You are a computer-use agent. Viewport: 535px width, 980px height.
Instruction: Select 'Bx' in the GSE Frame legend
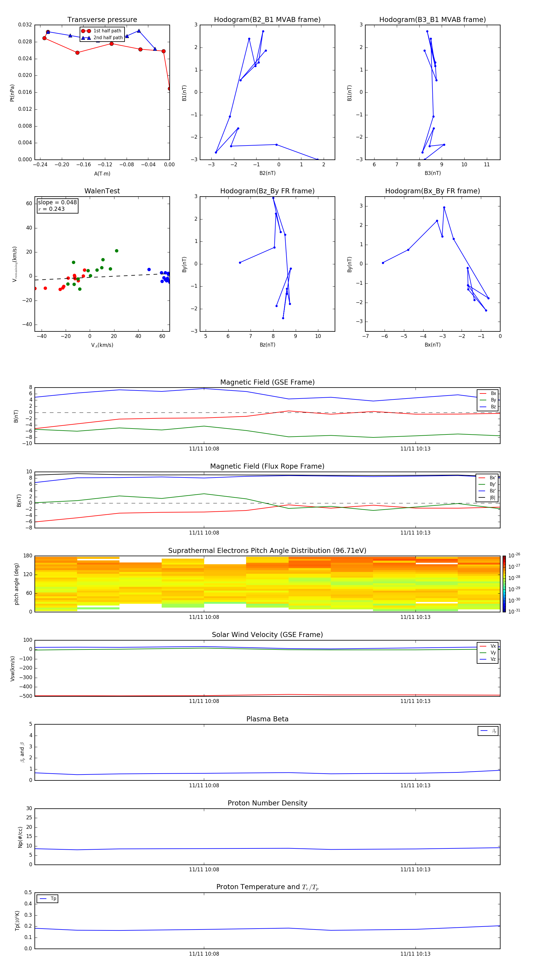pyautogui.click(x=488, y=393)
